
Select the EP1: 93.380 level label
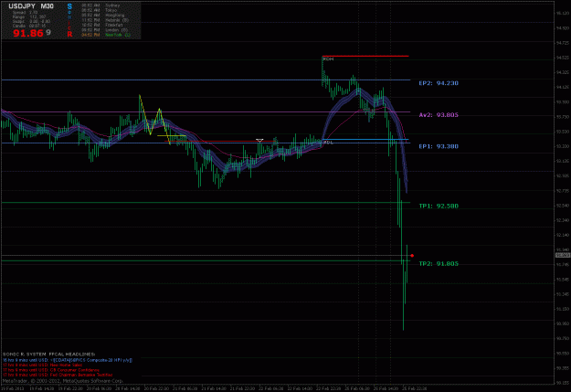click(x=439, y=146)
